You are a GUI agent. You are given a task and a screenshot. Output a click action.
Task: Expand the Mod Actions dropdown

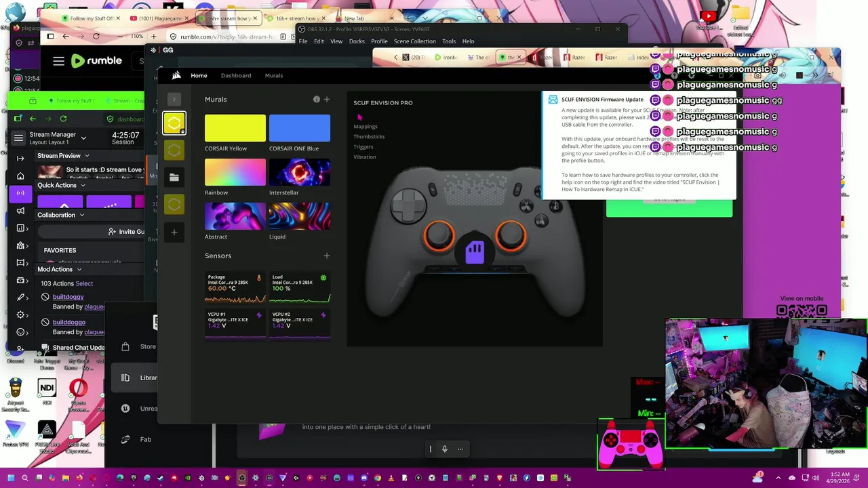pos(79,269)
